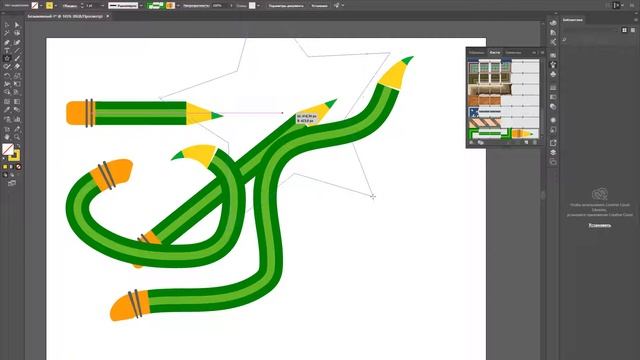
Task: Select the Scale tool
Action: (x=17, y=76)
